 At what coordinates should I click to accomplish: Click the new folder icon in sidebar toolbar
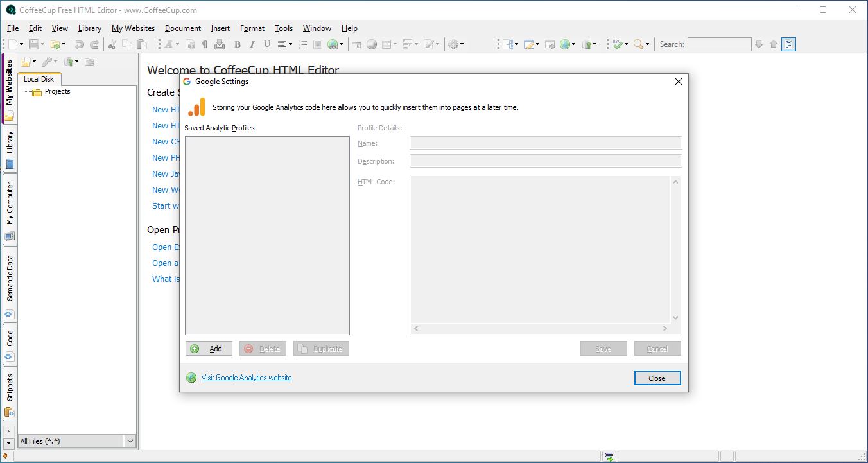(x=25, y=62)
